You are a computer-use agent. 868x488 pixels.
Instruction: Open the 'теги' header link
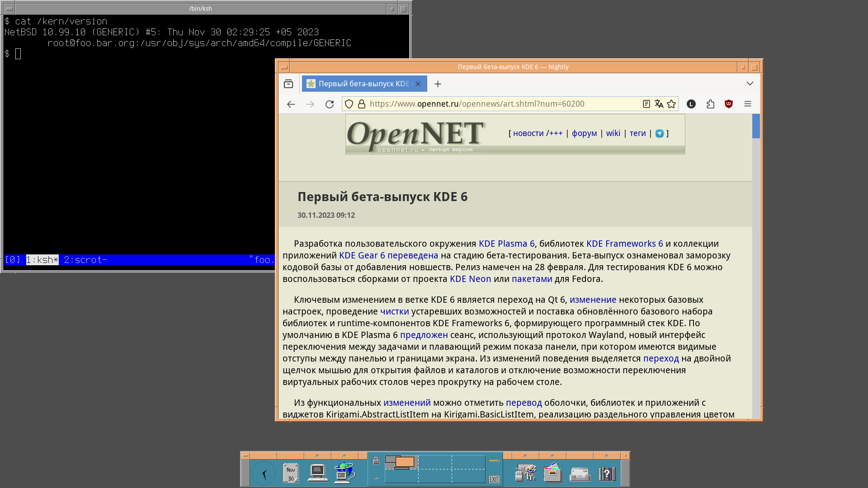637,134
